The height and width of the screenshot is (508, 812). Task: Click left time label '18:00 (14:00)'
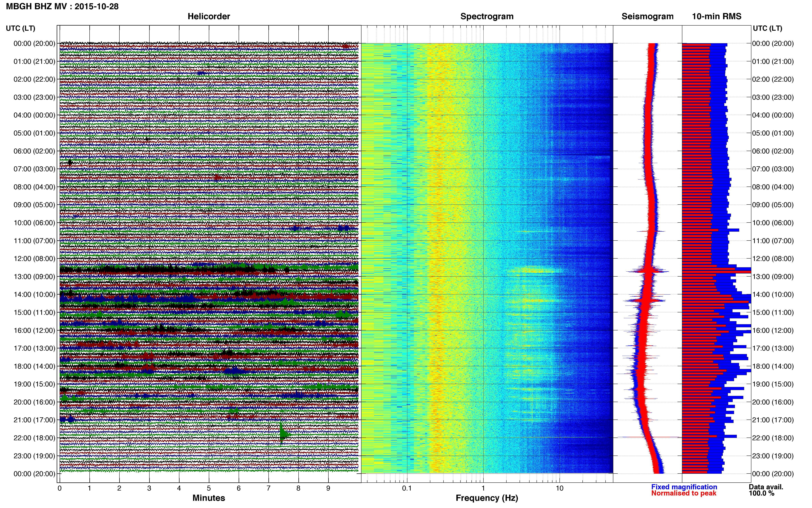pos(34,366)
